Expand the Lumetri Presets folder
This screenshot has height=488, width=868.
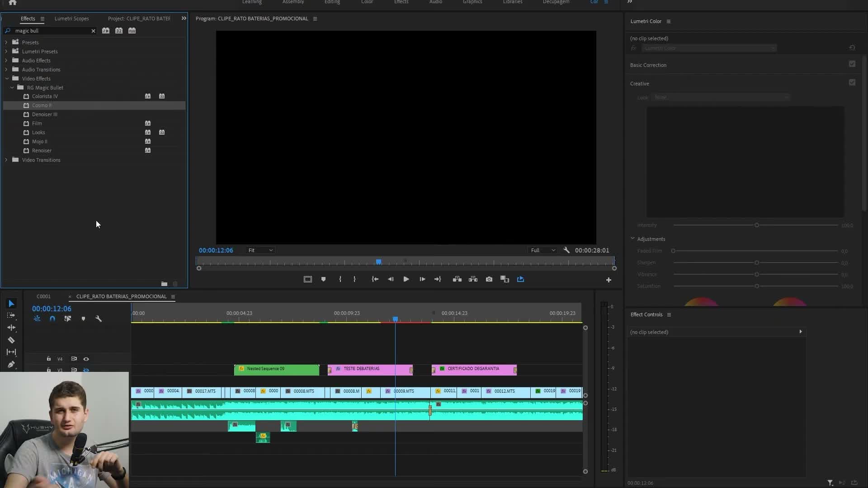point(6,52)
